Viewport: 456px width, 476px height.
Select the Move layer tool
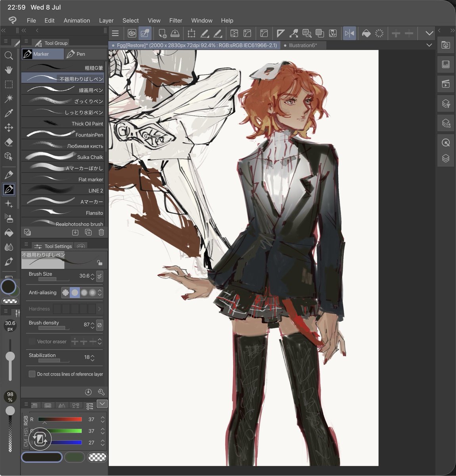tap(9, 128)
